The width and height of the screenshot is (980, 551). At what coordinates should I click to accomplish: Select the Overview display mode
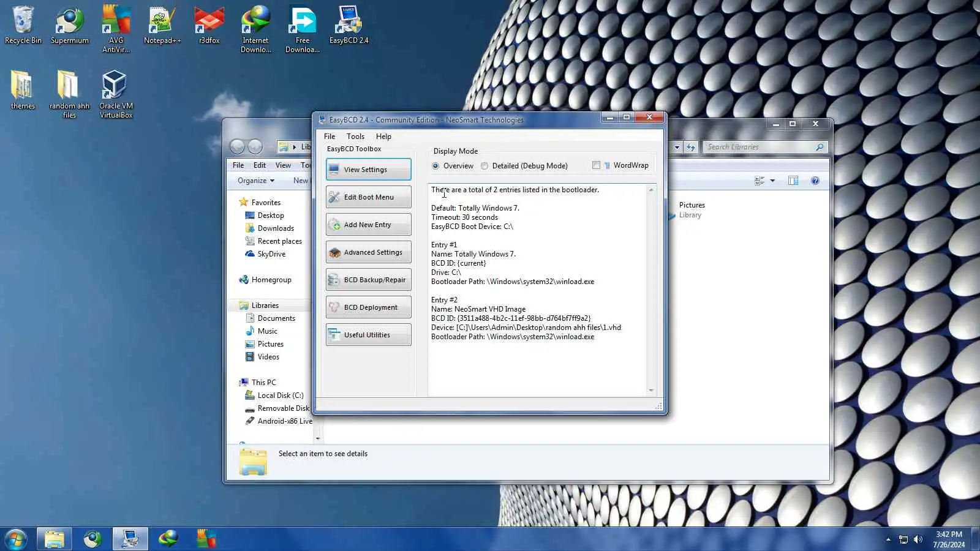pos(453,166)
